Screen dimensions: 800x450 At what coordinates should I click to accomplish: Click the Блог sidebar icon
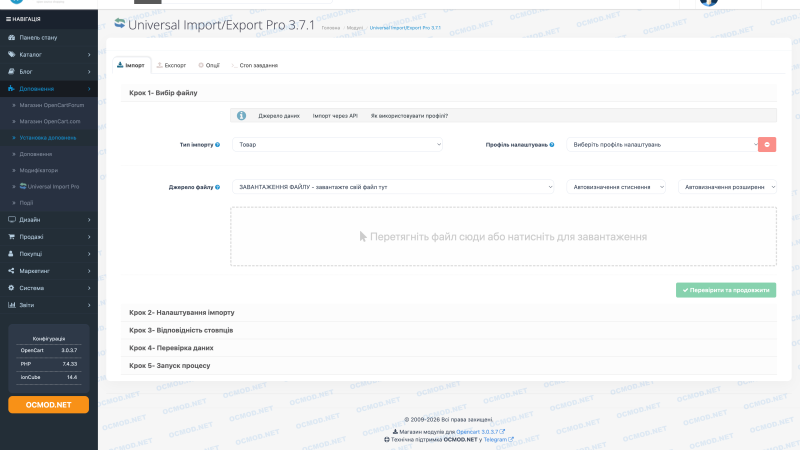point(11,71)
